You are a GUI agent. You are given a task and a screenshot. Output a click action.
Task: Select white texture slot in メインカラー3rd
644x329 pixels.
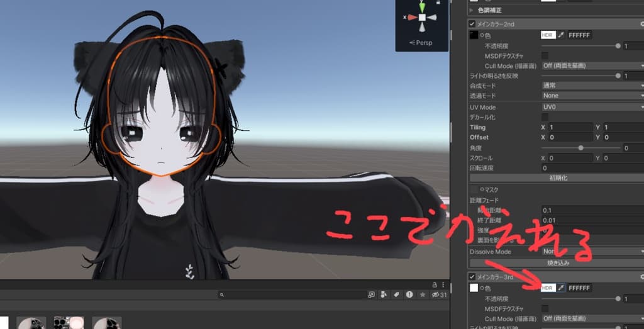click(x=474, y=288)
